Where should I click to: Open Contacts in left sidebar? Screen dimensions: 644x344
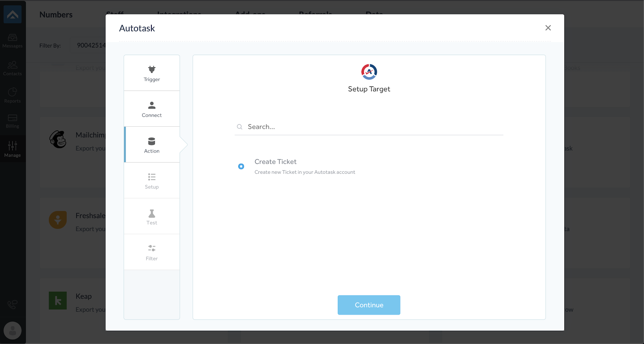[12, 68]
